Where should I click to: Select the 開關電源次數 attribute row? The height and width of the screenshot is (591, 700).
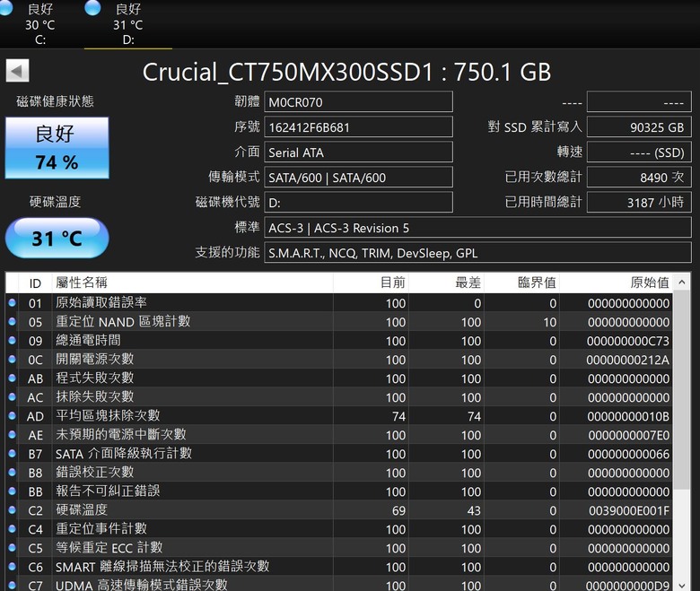tap(339, 359)
